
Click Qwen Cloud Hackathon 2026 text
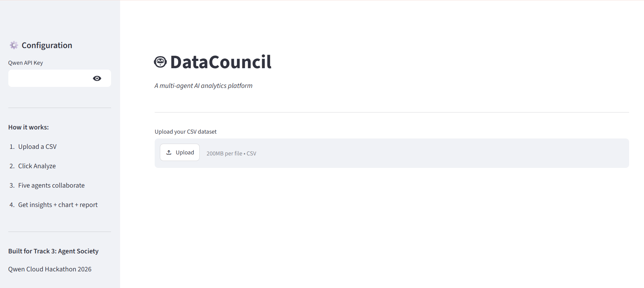pyautogui.click(x=50, y=269)
